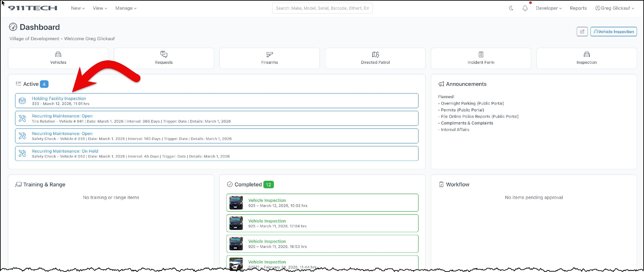
Task: Open Holding Facility Inspection item
Action: click(x=59, y=99)
